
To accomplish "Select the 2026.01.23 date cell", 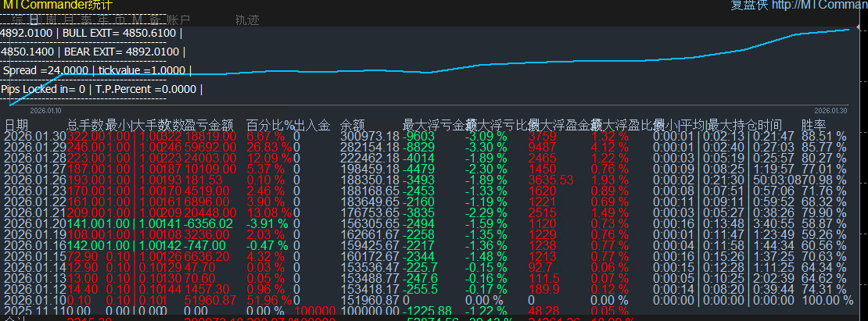I will point(35,191).
